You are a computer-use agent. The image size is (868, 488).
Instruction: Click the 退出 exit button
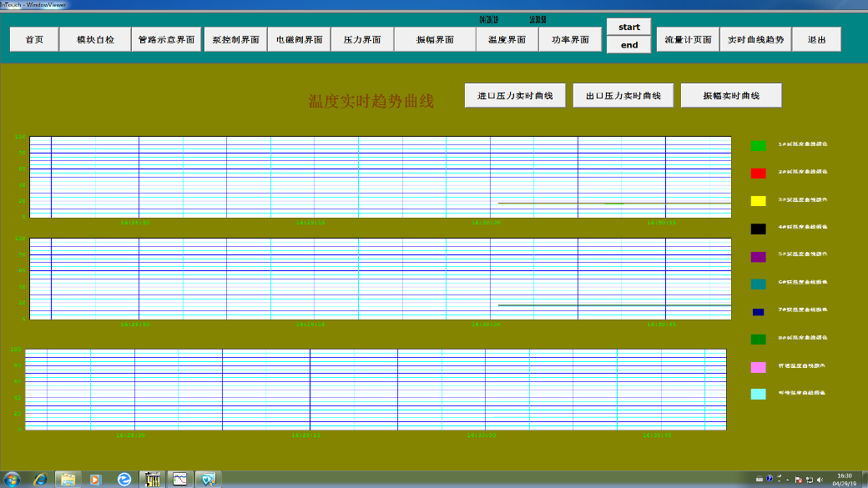[817, 39]
